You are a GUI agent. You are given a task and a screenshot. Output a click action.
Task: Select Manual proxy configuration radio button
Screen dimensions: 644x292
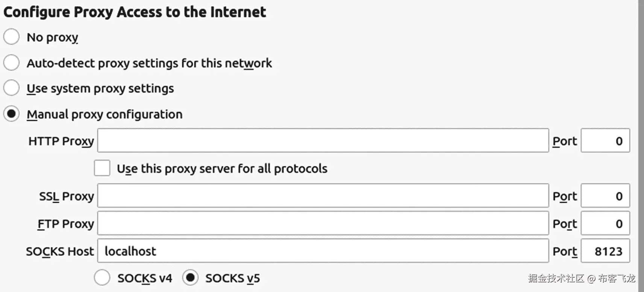(x=11, y=114)
